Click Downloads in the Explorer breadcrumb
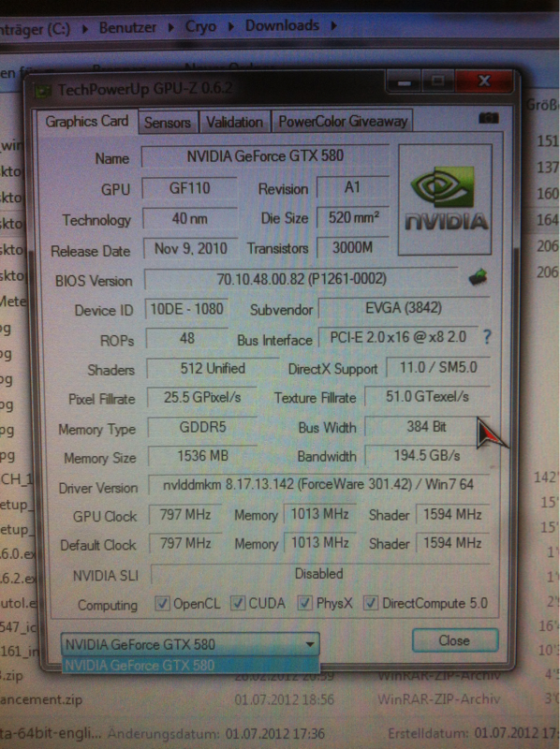Viewport: 560px width, 749px height. 282,25
